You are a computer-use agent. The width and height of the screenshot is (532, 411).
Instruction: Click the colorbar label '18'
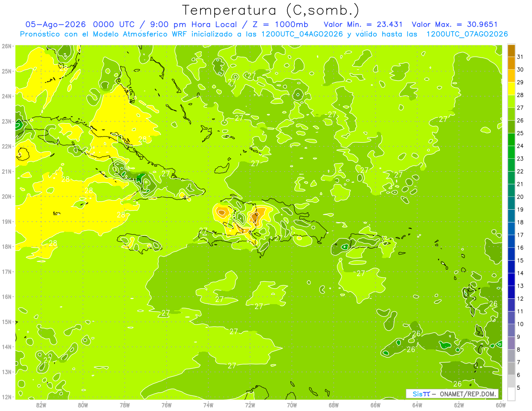coord(520,222)
